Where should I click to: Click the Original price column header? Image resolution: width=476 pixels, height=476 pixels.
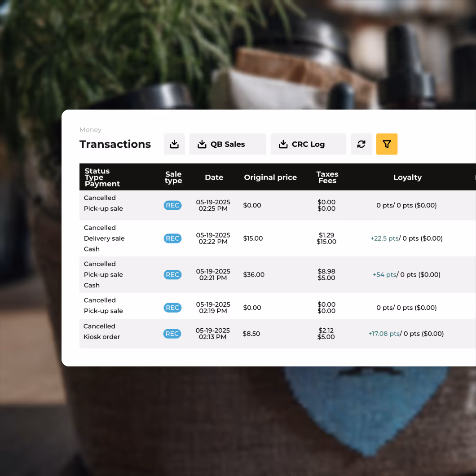270,177
